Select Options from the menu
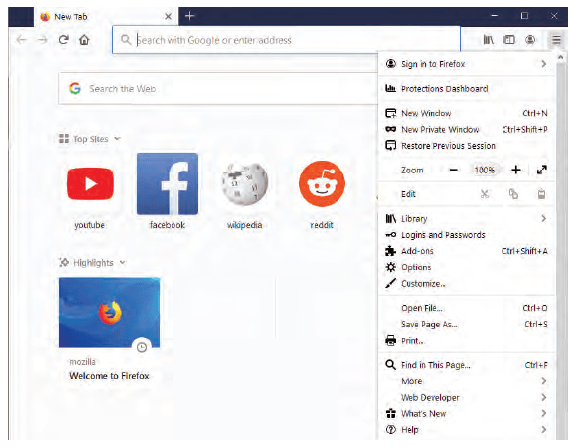 (466, 267)
